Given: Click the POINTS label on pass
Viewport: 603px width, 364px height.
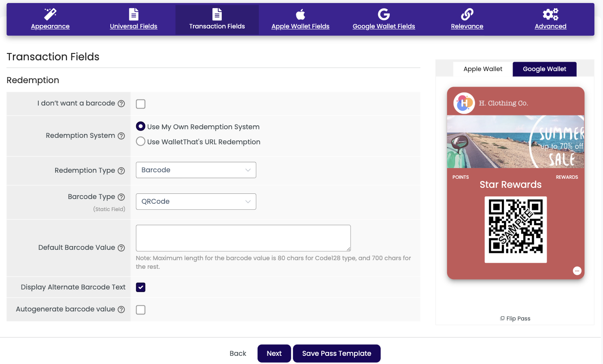Looking at the screenshot, I should point(460,177).
